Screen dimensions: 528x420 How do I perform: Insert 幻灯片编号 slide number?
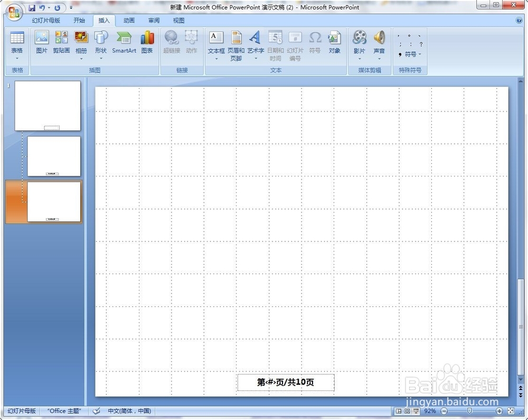coord(295,45)
